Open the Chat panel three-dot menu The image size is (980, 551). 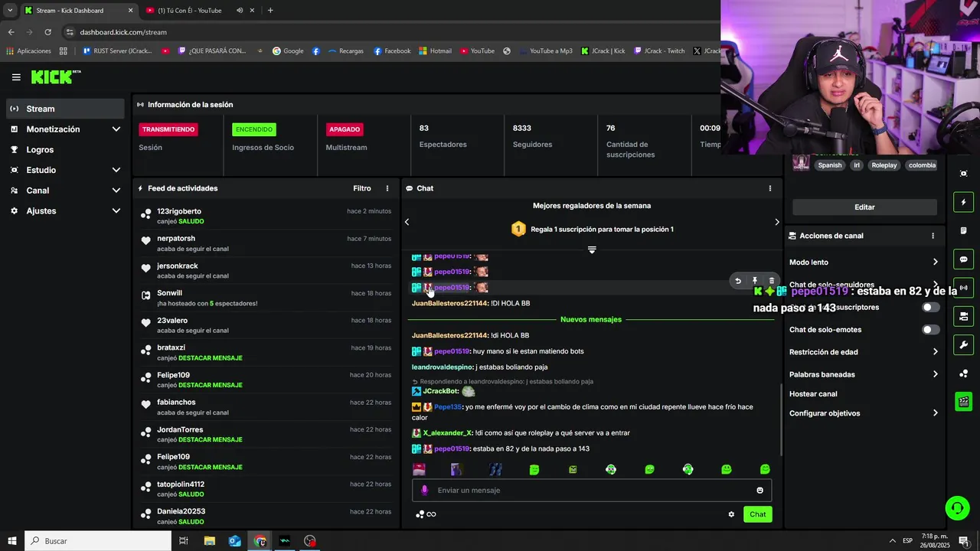(x=770, y=188)
